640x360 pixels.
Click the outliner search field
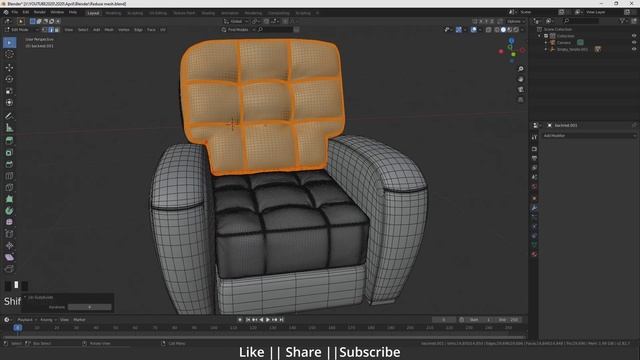click(581, 21)
